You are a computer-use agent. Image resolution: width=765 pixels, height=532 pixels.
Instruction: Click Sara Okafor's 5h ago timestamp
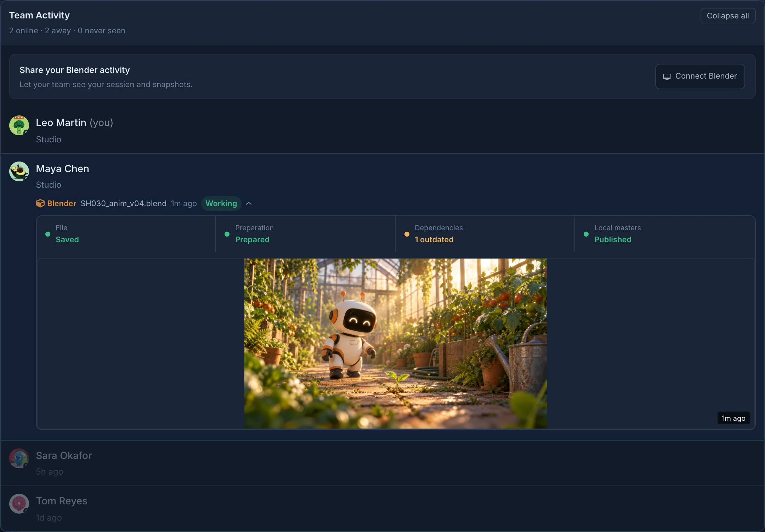(x=50, y=472)
